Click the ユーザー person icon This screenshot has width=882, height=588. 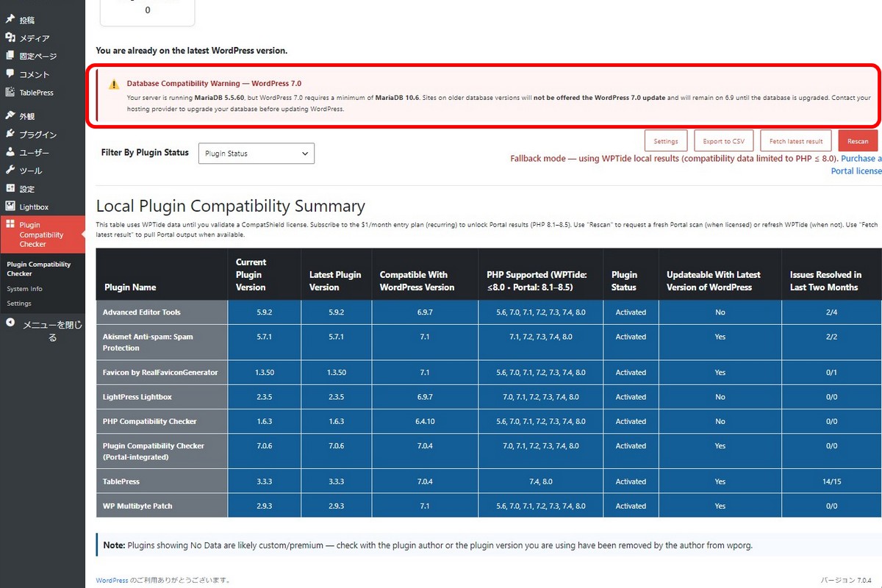10,152
